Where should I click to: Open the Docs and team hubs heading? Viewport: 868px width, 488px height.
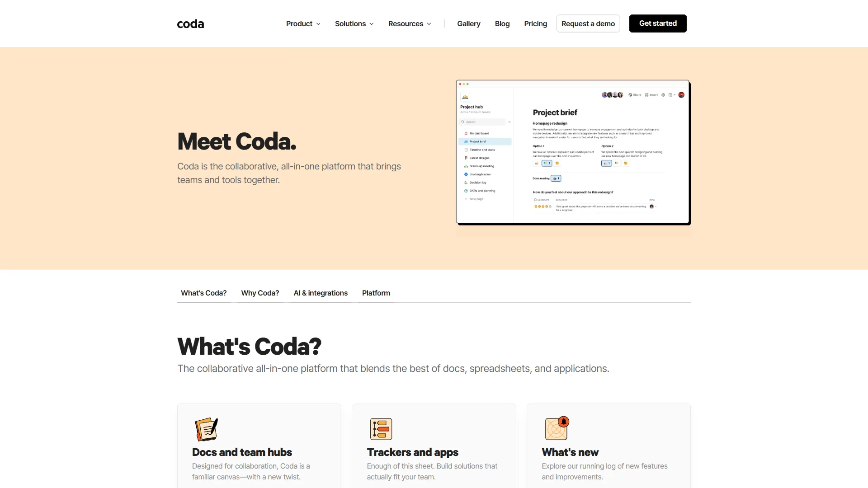click(242, 452)
